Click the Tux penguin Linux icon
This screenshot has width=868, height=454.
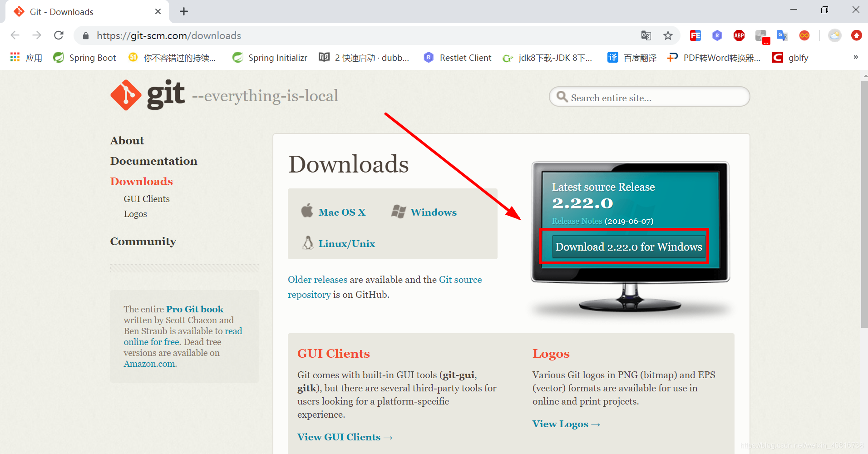coord(308,242)
